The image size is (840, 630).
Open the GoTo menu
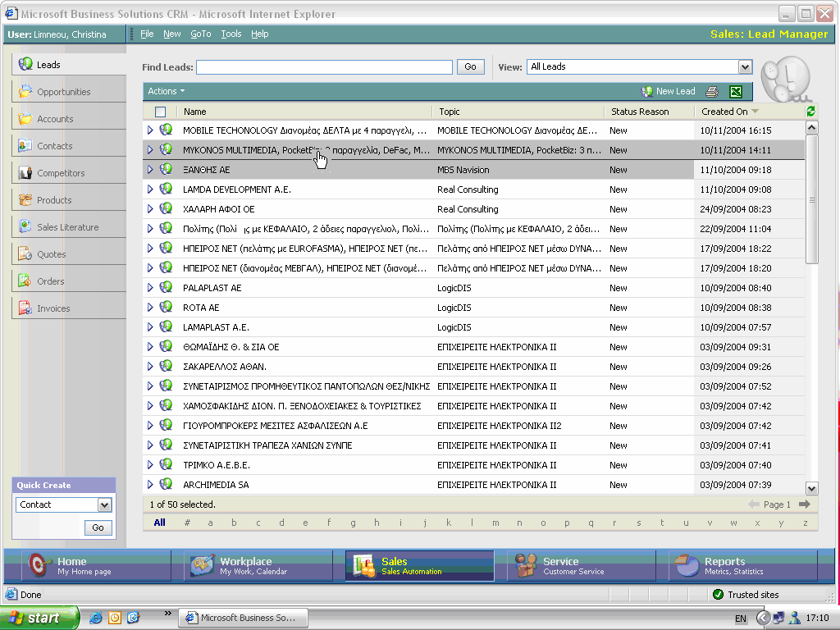(201, 34)
